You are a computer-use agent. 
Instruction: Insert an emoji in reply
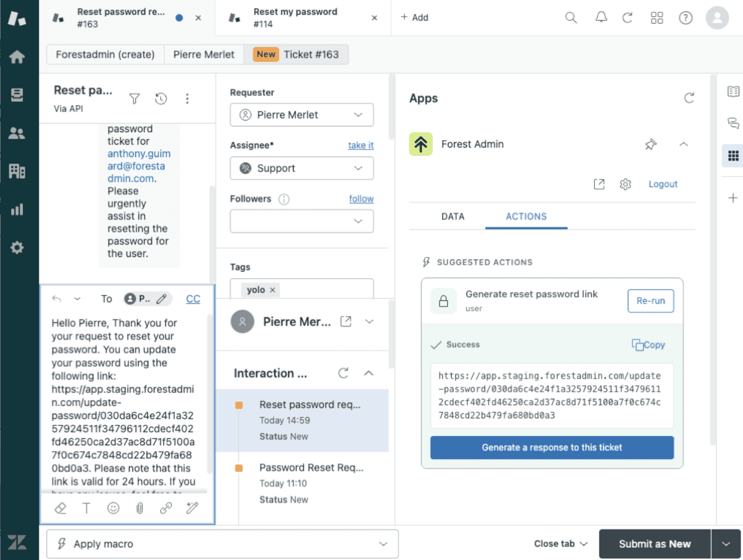tap(113, 508)
